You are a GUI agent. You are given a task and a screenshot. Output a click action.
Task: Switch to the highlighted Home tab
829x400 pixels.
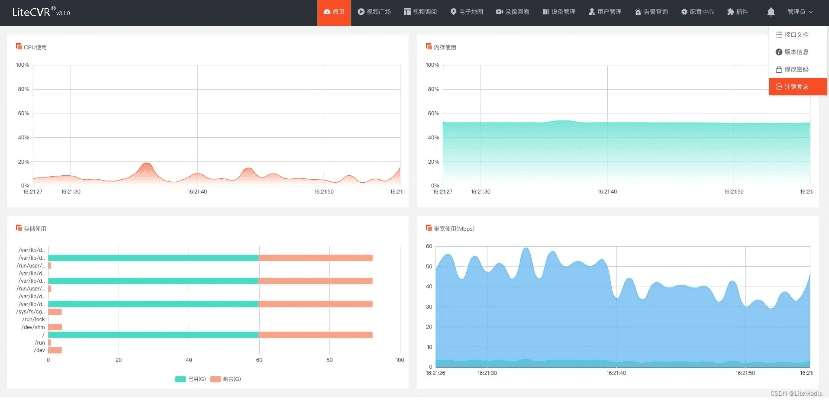[x=333, y=12]
